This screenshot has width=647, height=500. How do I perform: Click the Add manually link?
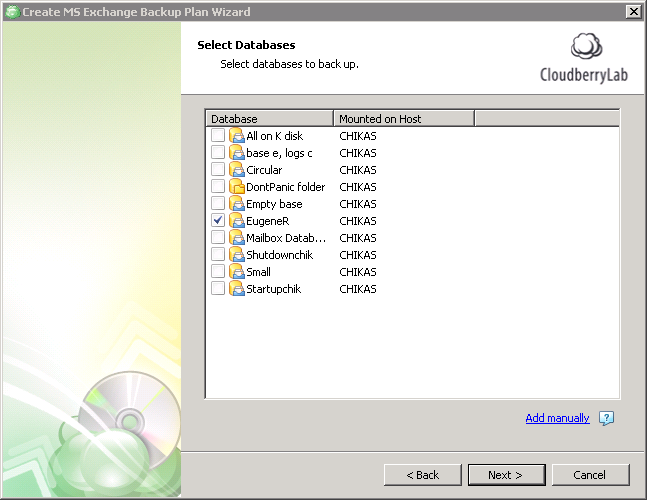(557, 418)
